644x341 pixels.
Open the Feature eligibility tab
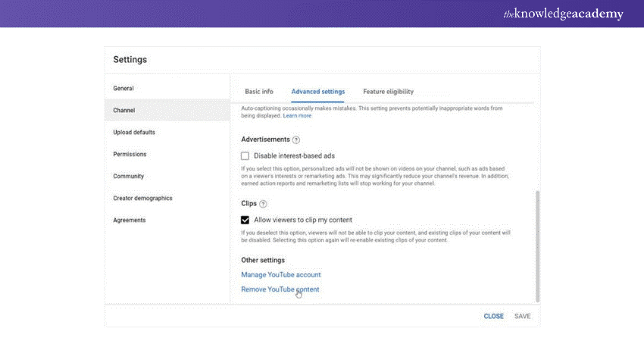tap(388, 92)
